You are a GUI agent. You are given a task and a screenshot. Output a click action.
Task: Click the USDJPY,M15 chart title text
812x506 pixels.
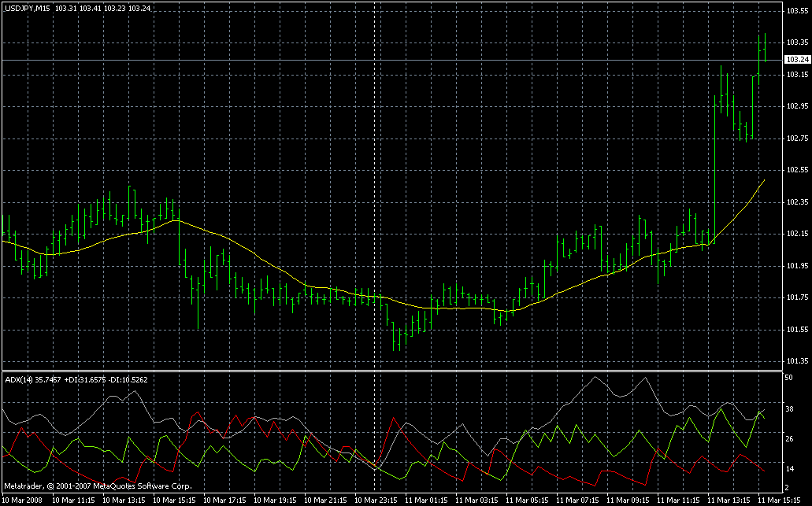coord(28,8)
